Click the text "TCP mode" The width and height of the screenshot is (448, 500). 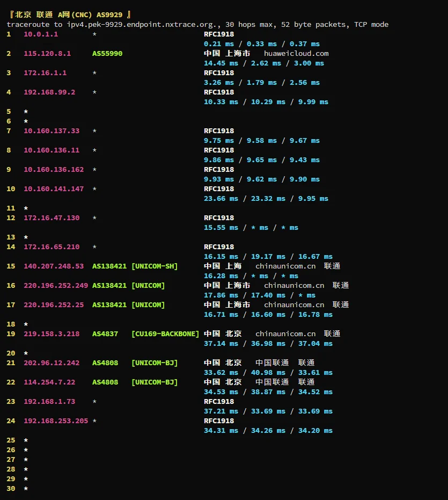tap(371, 25)
